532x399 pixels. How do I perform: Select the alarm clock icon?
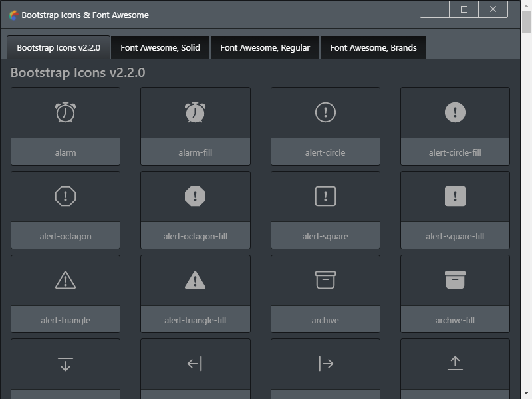point(65,112)
